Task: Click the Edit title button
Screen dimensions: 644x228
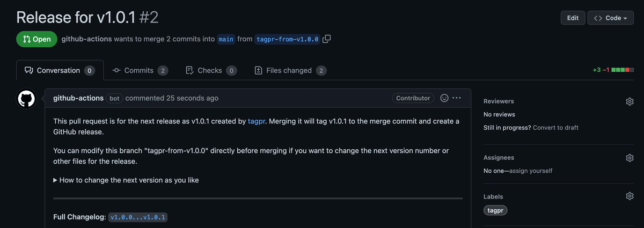Action: [x=573, y=18]
